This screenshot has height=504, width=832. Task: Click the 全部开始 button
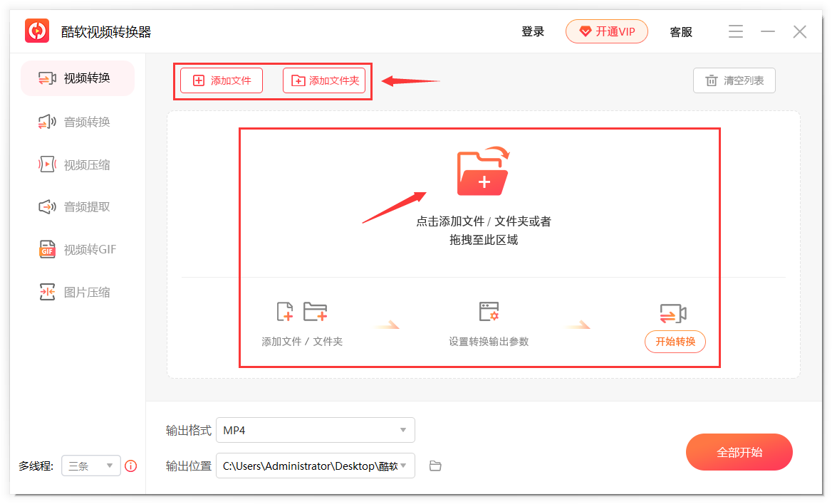click(x=739, y=452)
